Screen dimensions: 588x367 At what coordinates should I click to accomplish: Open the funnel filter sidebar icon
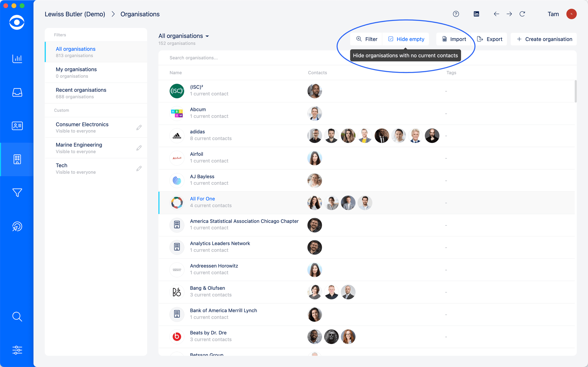click(x=17, y=193)
